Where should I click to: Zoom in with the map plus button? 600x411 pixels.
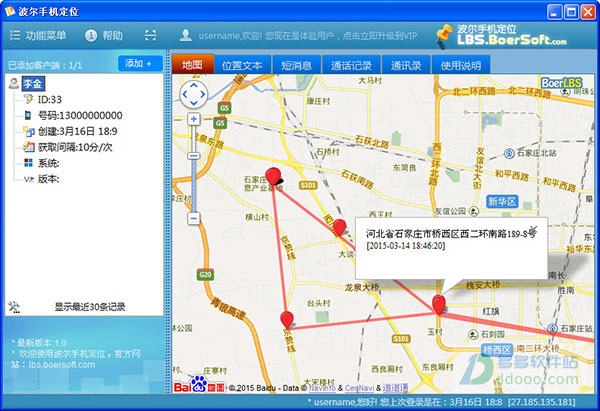[x=194, y=119]
